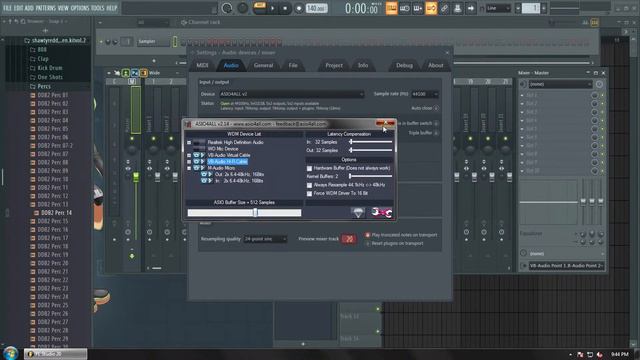This screenshot has height=360, width=640.
Task: Click the plugin picker icon in toolbar
Action: 458,8
